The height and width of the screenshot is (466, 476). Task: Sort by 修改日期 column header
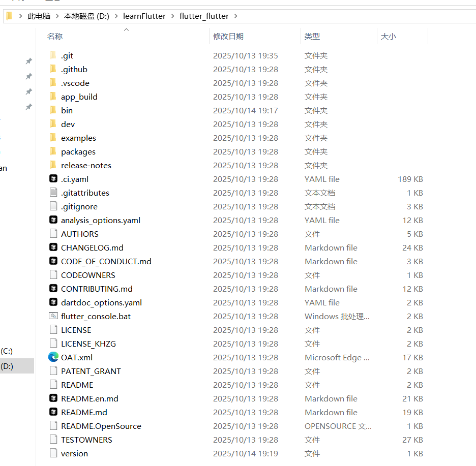228,37
